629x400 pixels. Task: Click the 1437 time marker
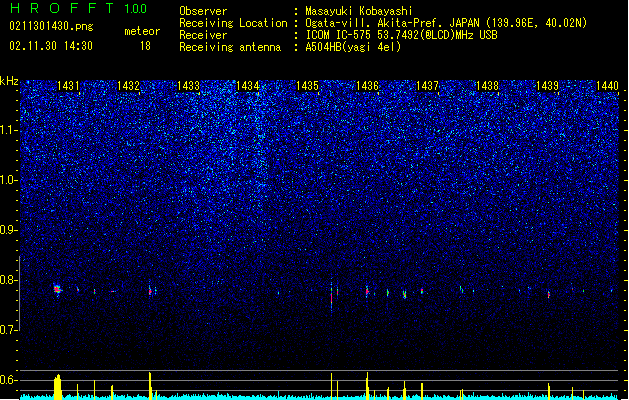[428, 85]
